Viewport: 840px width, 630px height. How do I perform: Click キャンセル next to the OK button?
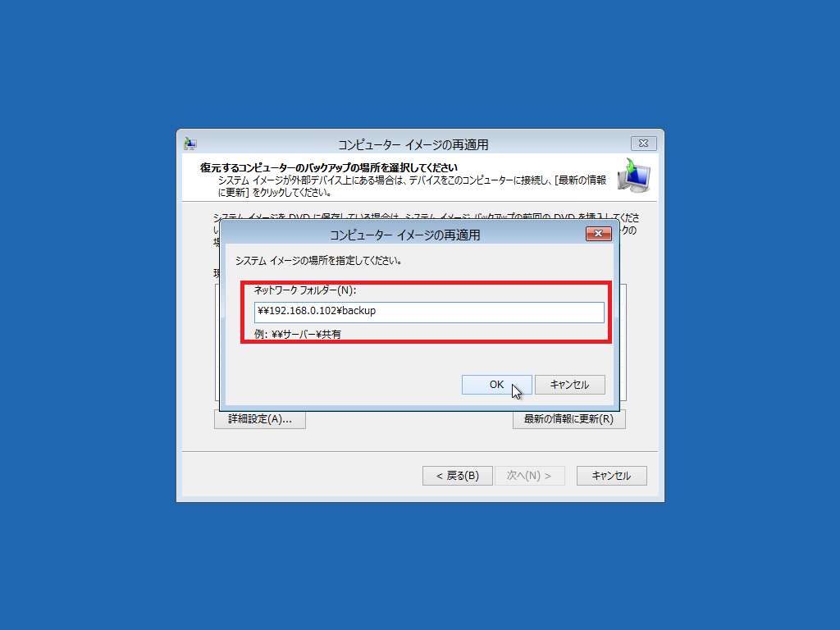[x=569, y=385]
